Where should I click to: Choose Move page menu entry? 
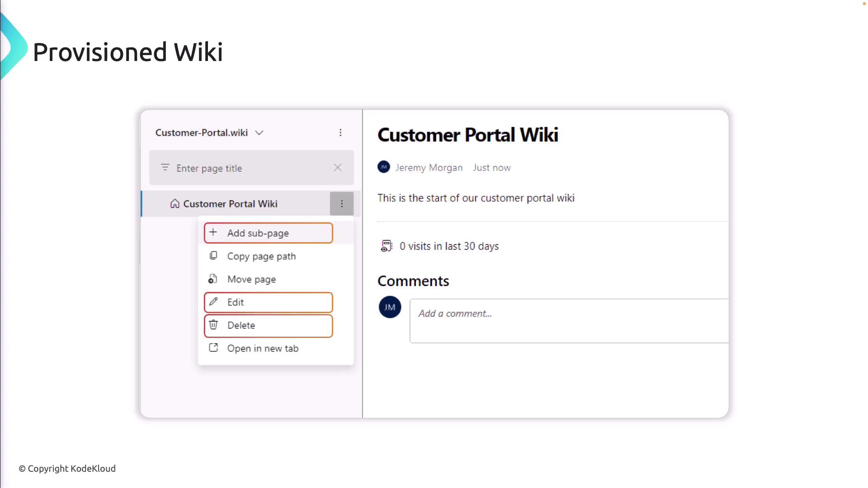click(251, 279)
